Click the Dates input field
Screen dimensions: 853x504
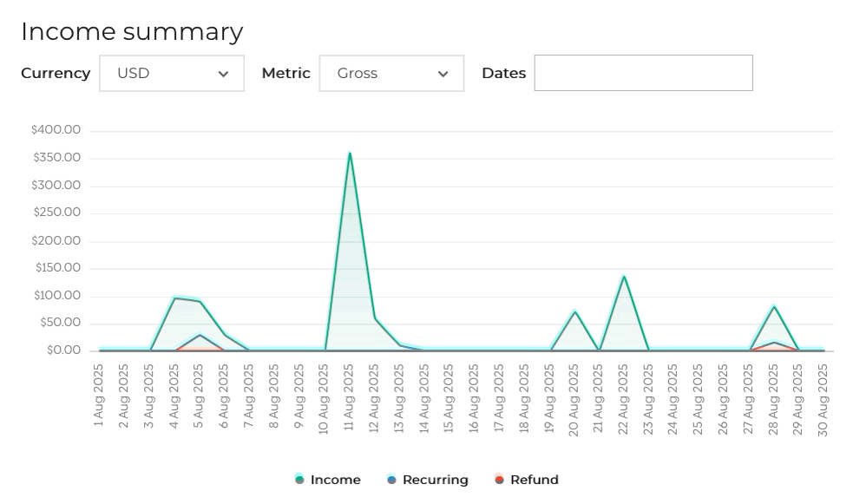[x=643, y=73]
